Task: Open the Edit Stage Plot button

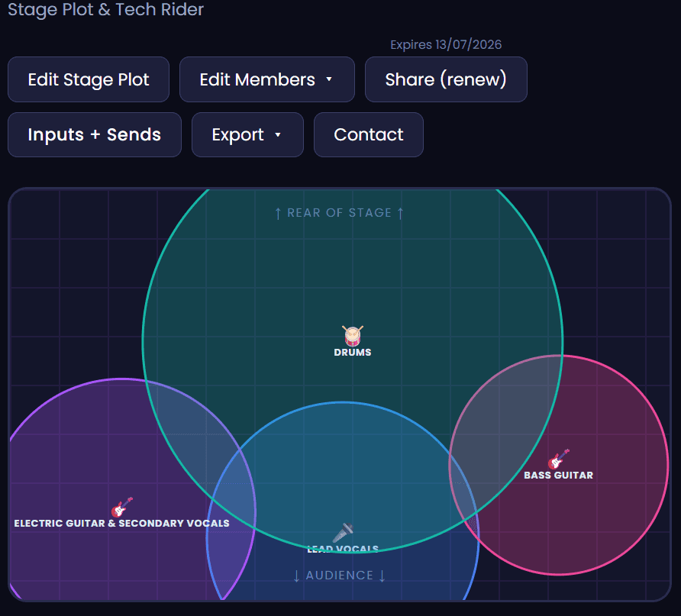Action: point(89,79)
